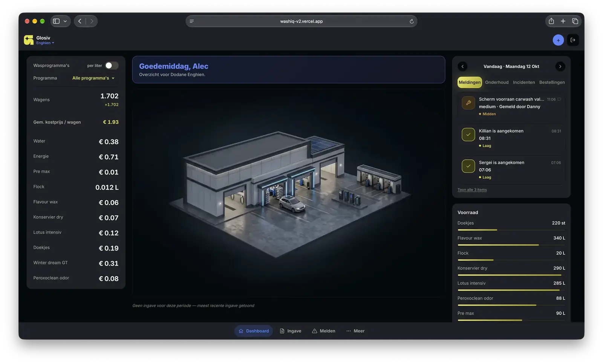Open Ingave in bottom navigation
The height and width of the screenshot is (364, 603).
coord(291,331)
